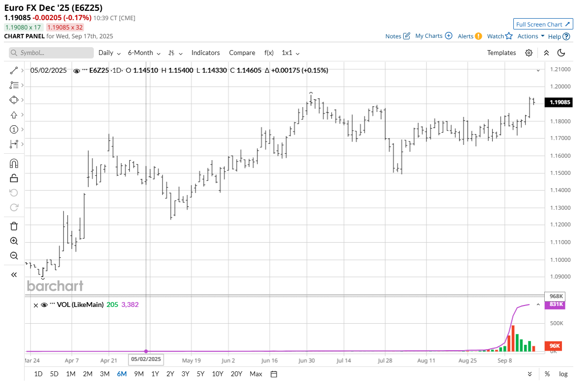588x389 pixels.
Task: Add chart to My Charts plus icon
Action: 448,36
